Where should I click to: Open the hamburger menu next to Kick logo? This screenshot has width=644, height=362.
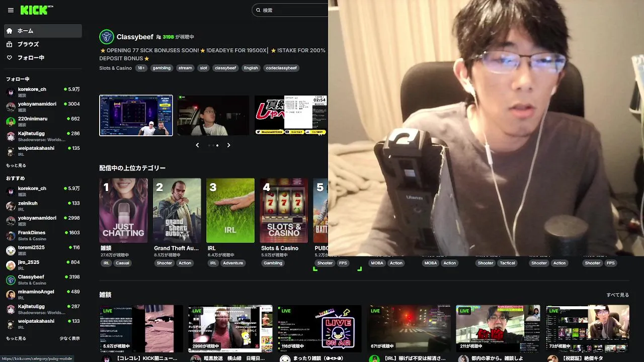pyautogui.click(x=11, y=10)
